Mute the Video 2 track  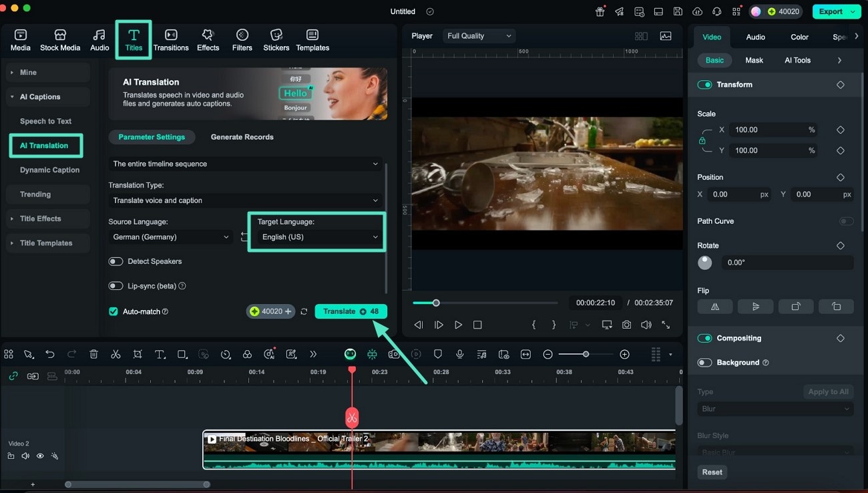25,456
